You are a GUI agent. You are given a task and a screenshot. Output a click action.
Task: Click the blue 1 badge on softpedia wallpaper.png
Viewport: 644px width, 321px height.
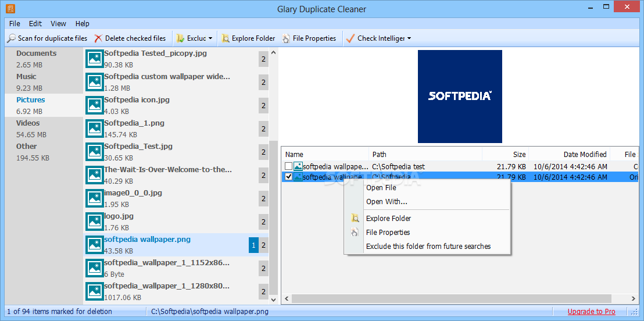[x=253, y=245]
